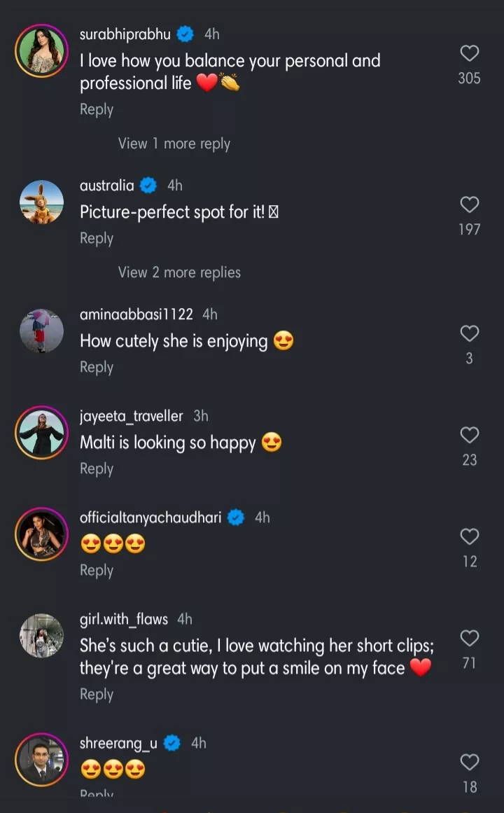
Task: Open jayeeta_traveller's story avatar
Action: pyautogui.click(x=41, y=433)
